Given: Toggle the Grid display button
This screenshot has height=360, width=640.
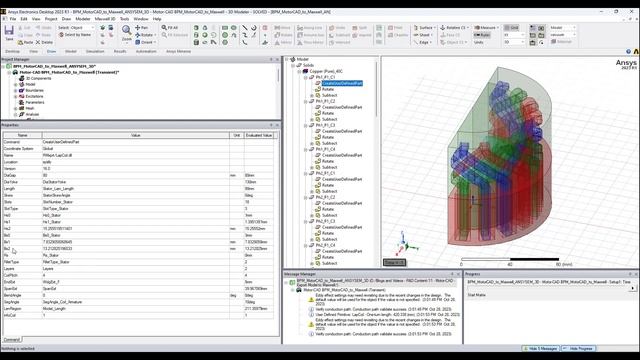Looking at the screenshot, I should click(511, 27).
